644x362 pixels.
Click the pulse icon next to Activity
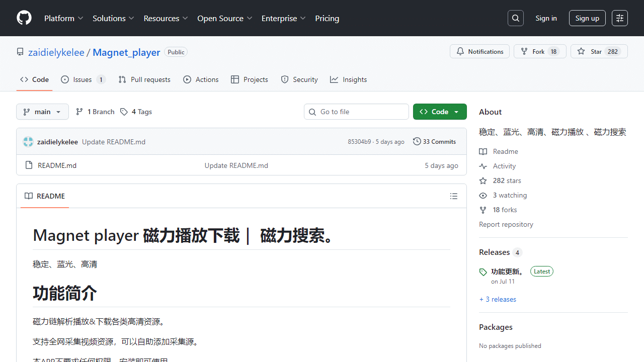click(483, 166)
